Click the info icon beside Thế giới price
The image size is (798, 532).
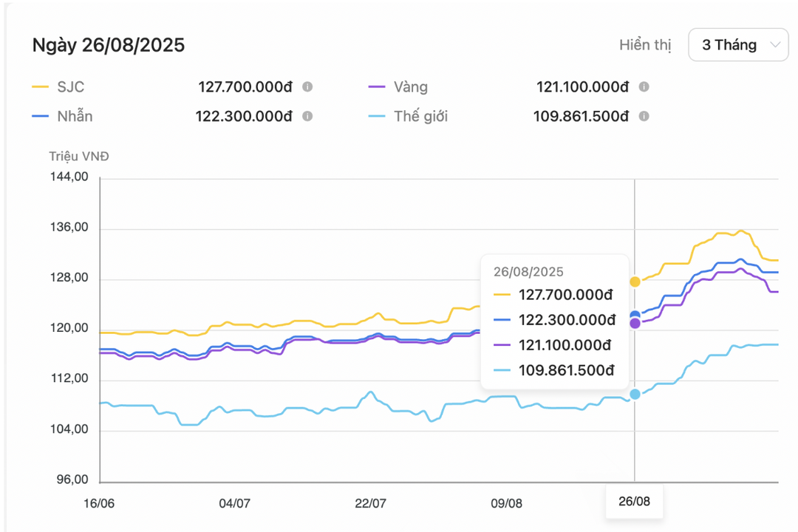[644, 117]
